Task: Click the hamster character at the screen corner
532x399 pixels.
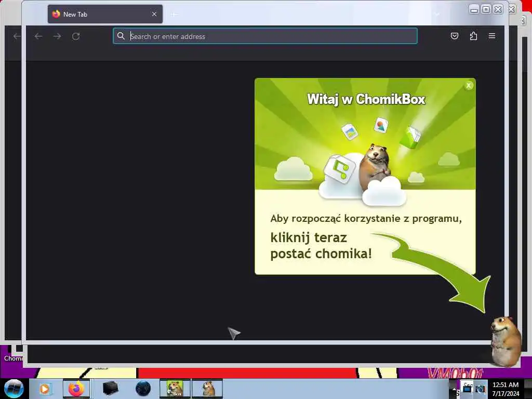Action: pyautogui.click(x=506, y=341)
